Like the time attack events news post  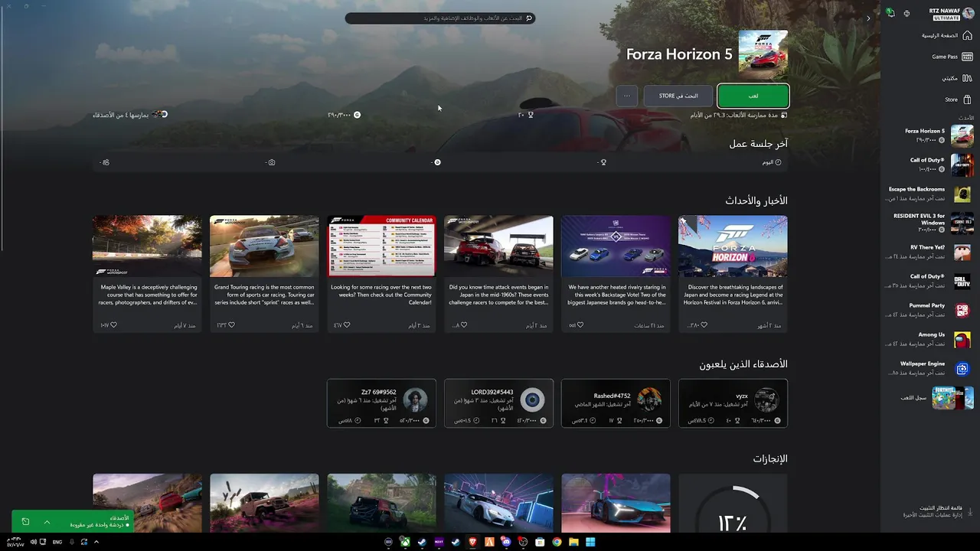coord(464,325)
